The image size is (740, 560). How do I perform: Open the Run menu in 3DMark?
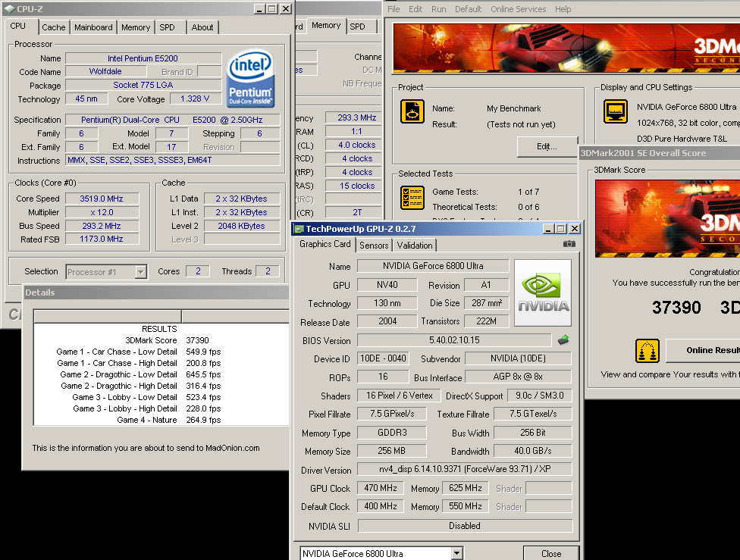point(438,9)
